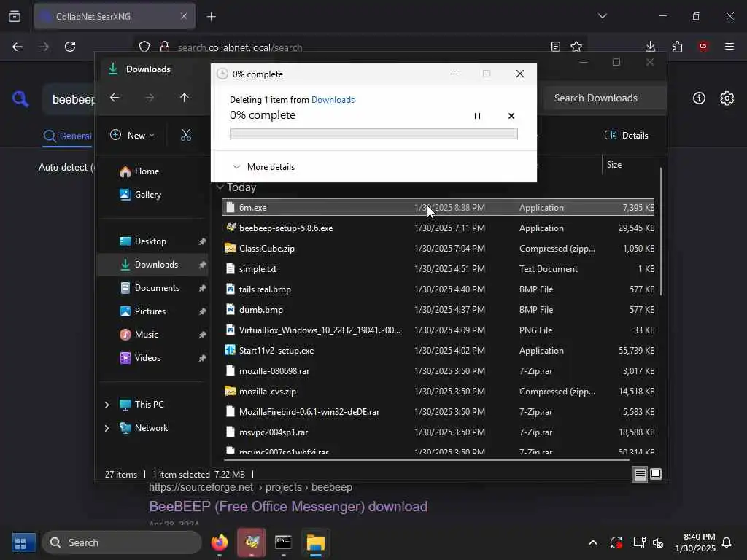The height and width of the screenshot is (560, 747).
Task: Open Pictures in the navigation pane
Action: 150,311
